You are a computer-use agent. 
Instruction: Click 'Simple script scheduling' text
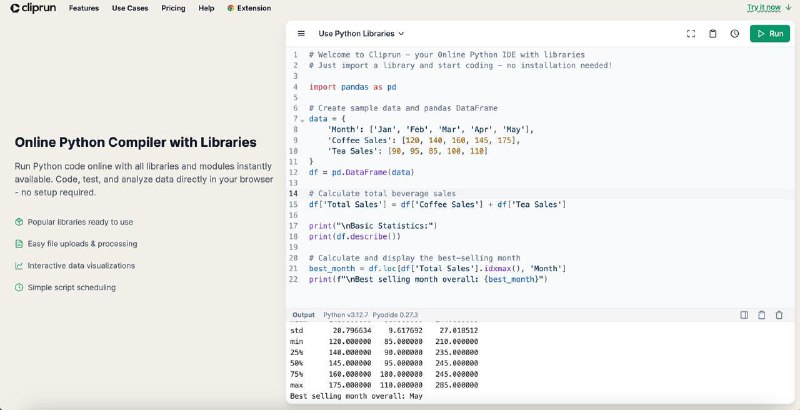(x=71, y=288)
